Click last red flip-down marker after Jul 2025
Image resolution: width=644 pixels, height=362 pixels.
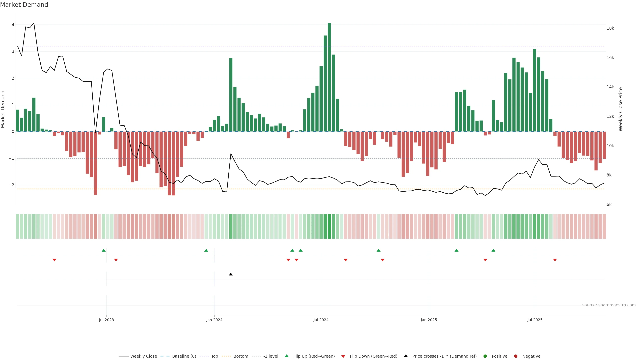point(555,260)
